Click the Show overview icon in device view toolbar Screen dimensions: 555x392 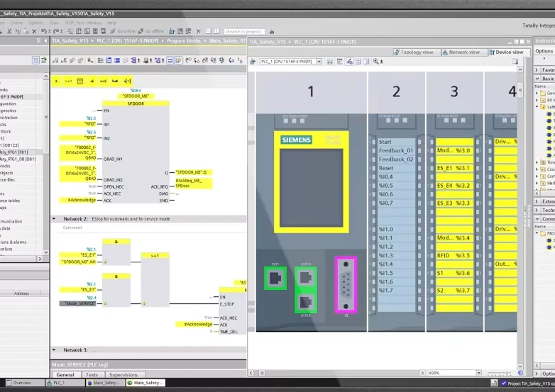click(x=329, y=62)
